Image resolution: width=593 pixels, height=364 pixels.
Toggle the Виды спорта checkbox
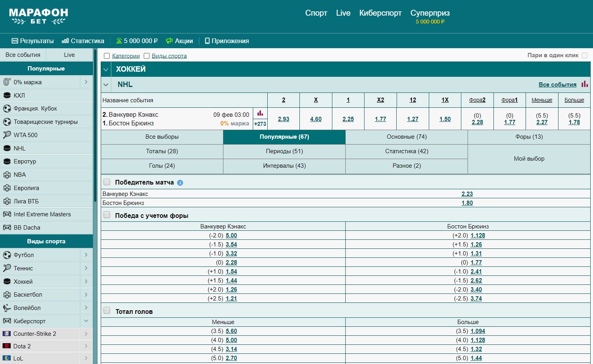(147, 56)
